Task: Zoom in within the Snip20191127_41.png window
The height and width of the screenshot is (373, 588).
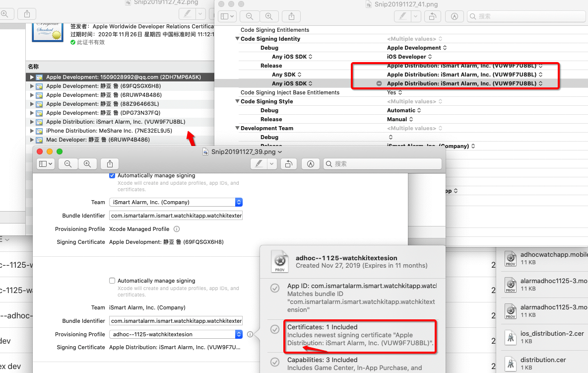Action: pyautogui.click(x=269, y=16)
